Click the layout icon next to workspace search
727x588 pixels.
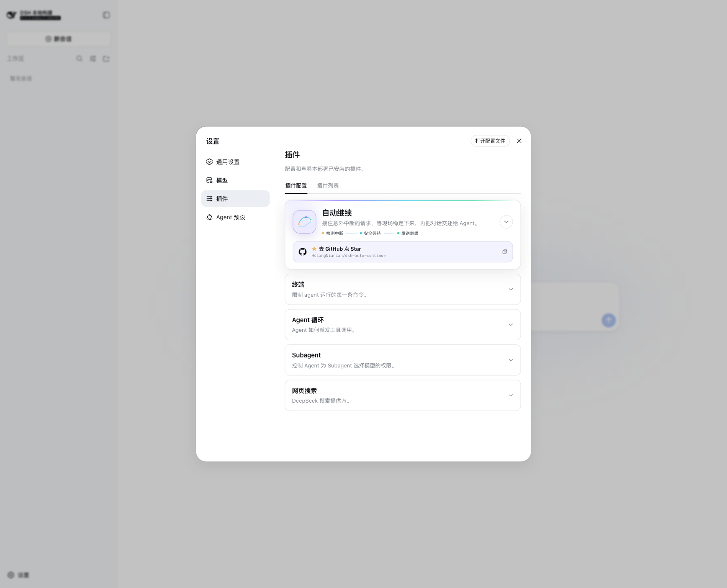click(93, 59)
